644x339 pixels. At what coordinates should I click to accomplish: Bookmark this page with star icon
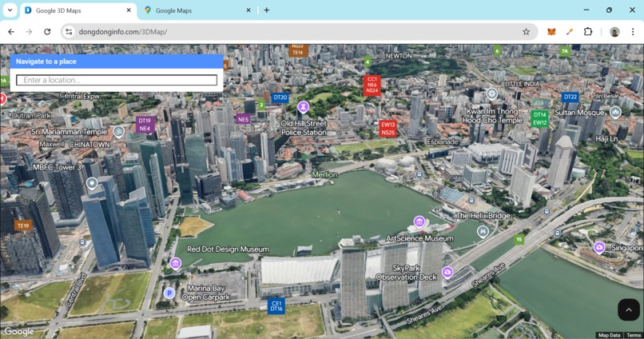[x=526, y=32]
